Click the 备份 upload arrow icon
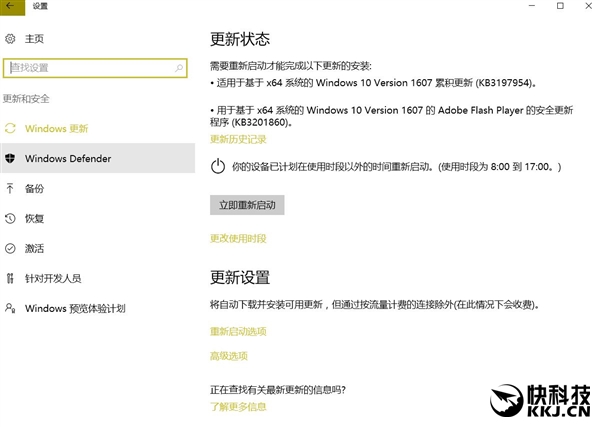Screen dimensions: 600x427 10,188
